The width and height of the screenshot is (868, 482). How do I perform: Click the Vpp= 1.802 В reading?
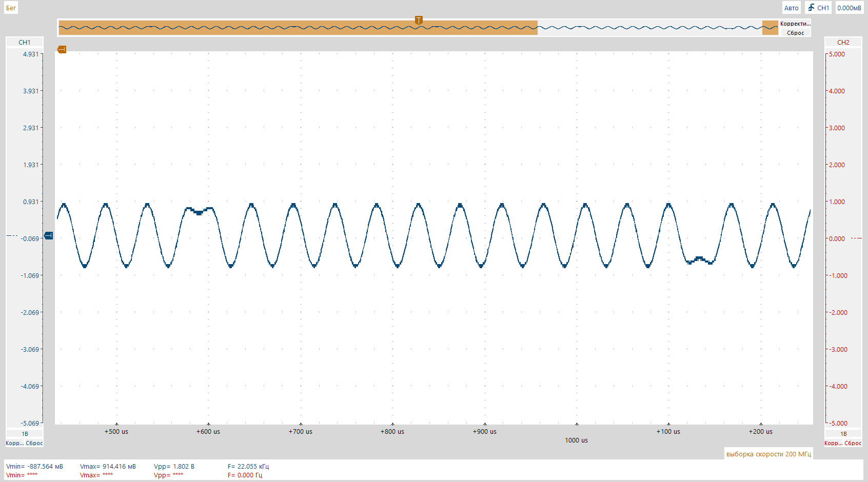[x=174, y=467]
